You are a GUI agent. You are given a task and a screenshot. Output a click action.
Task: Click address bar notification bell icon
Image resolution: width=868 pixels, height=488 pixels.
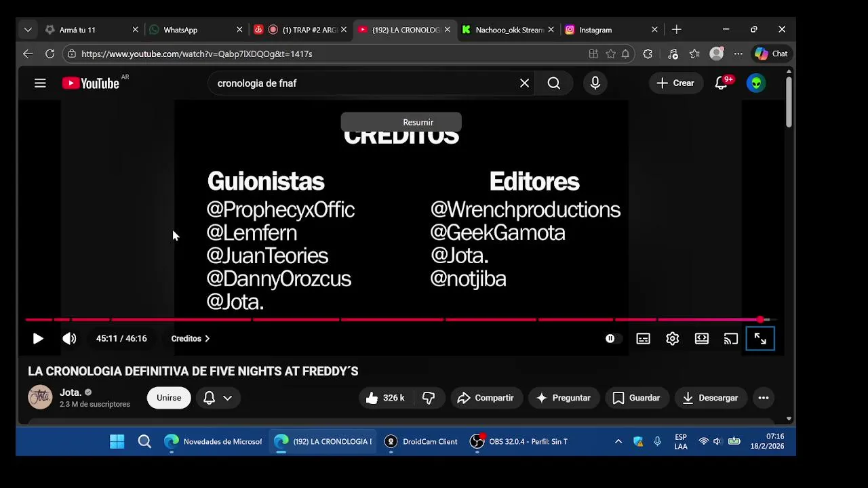(625, 54)
